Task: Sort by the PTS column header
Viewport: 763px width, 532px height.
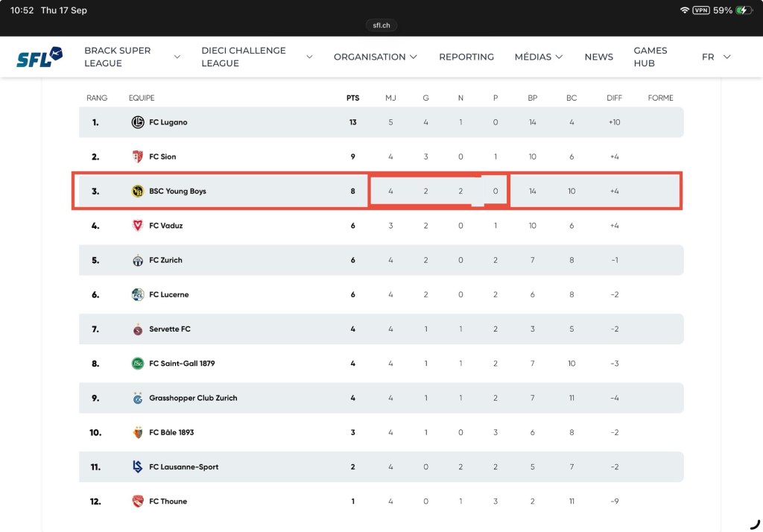Action: (352, 98)
